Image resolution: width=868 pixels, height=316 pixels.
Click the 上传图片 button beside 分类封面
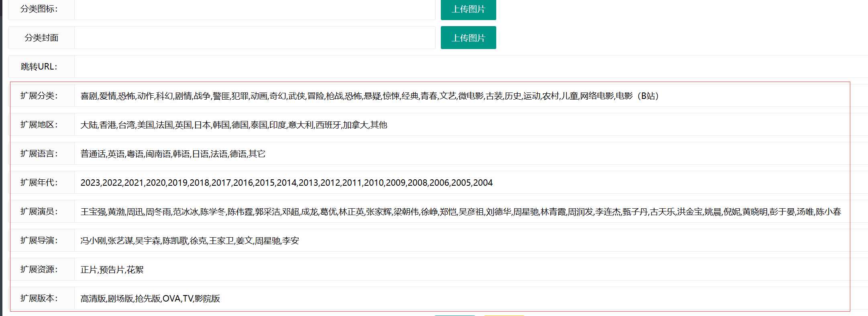click(x=468, y=38)
